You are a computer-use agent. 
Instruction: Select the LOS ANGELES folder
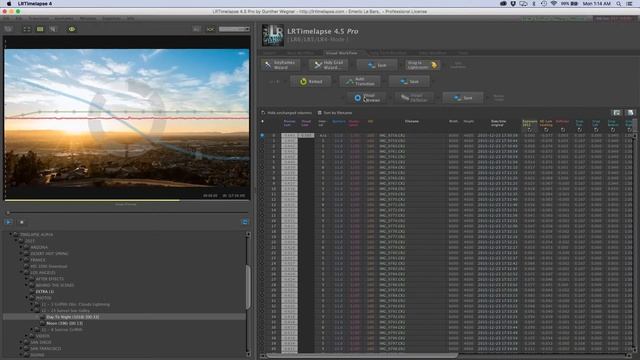point(42,273)
